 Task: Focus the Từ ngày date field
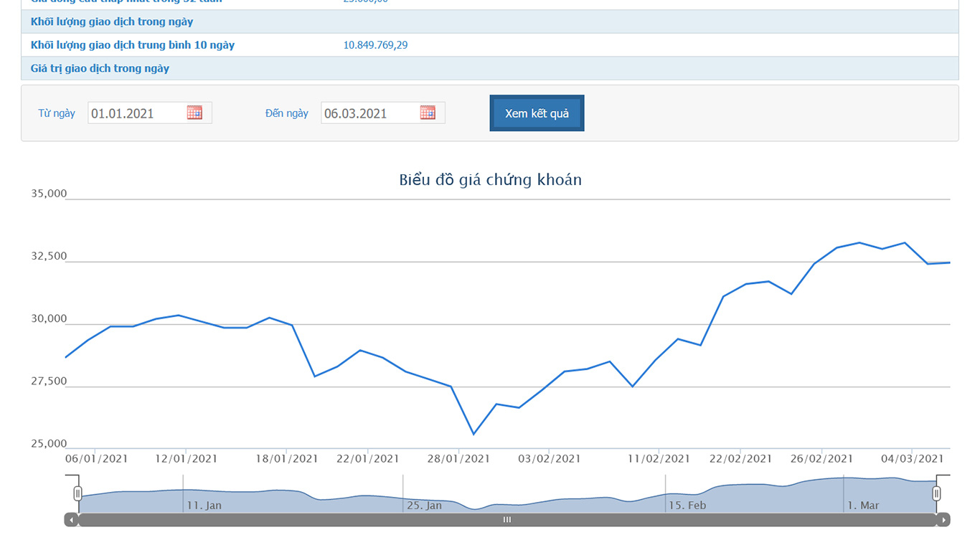coord(136,113)
